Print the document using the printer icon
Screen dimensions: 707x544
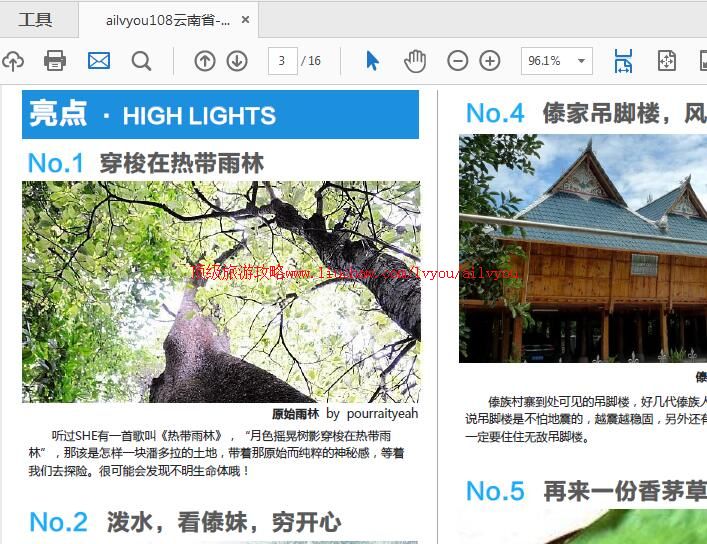click(55, 61)
